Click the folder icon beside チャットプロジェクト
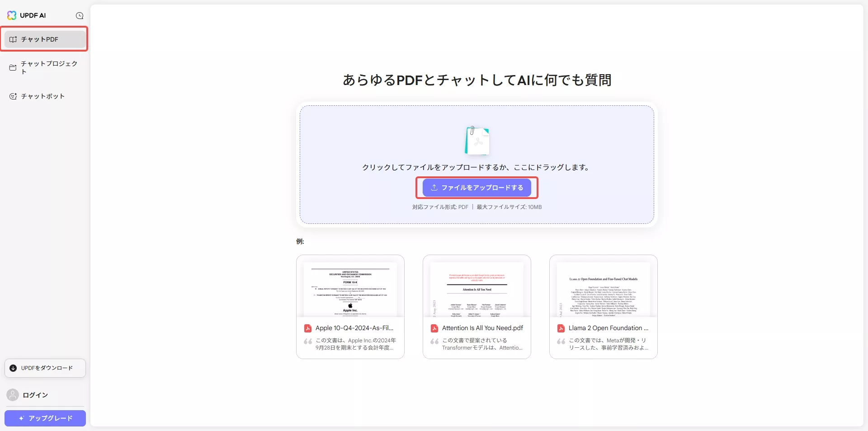The width and height of the screenshot is (868, 431). [x=13, y=68]
